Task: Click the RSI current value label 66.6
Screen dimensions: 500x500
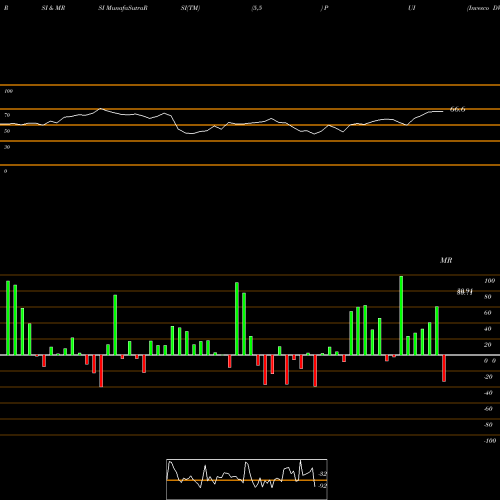Action: [457, 109]
